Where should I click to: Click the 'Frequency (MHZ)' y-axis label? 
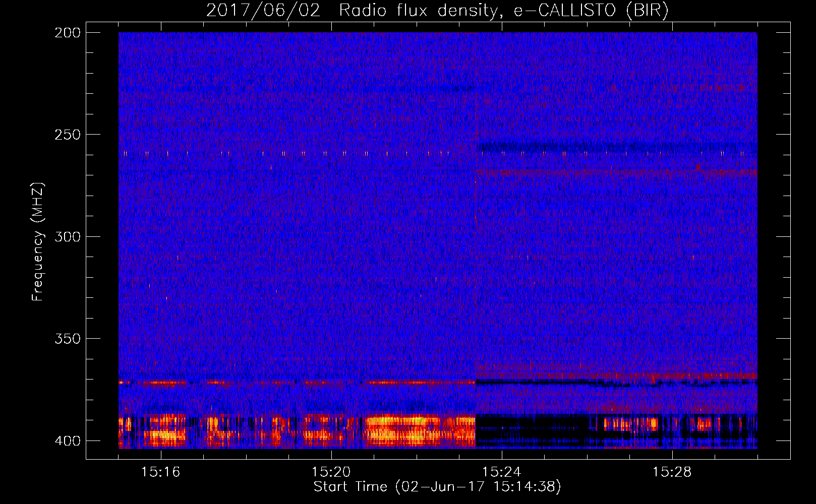pyautogui.click(x=38, y=241)
